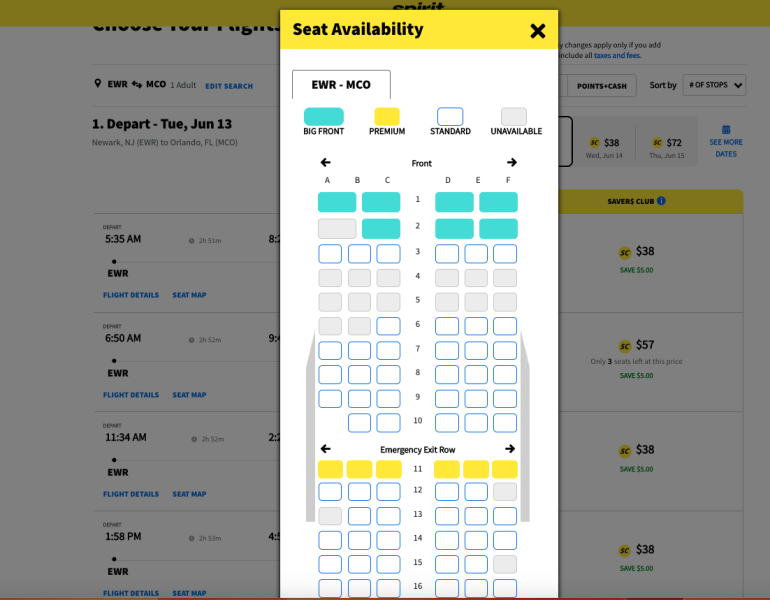Click the Points+Cash tab
This screenshot has width=770, height=600.
(602, 86)
